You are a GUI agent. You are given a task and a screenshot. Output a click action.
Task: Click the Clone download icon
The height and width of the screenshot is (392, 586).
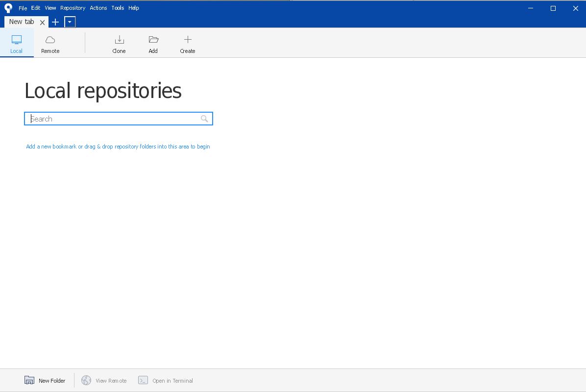pos(119,40)
